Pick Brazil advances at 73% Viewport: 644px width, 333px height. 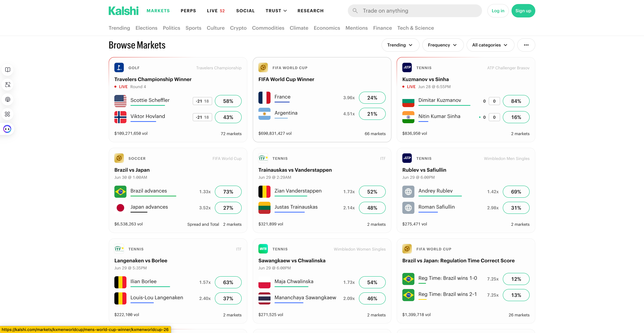tap(228, 192)
